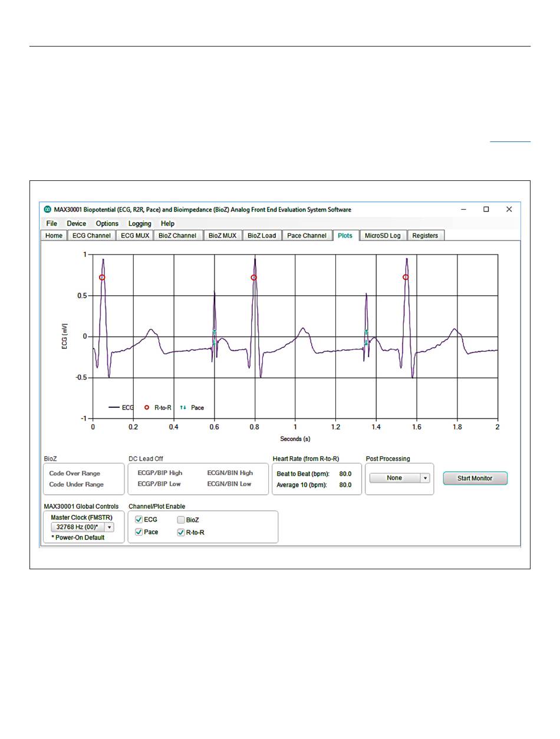Switch to the ECG Channel tab

point(91,236)
